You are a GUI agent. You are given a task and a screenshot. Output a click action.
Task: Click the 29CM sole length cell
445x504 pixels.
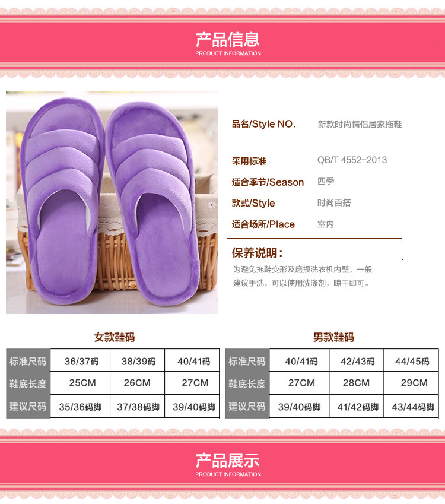(411, 383)
